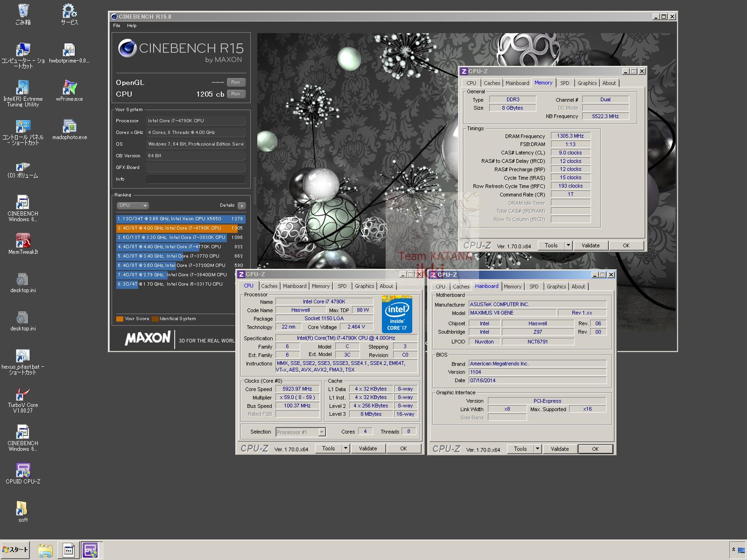Switch to the CPU-Z taskbar item

[x=90, y=550]
